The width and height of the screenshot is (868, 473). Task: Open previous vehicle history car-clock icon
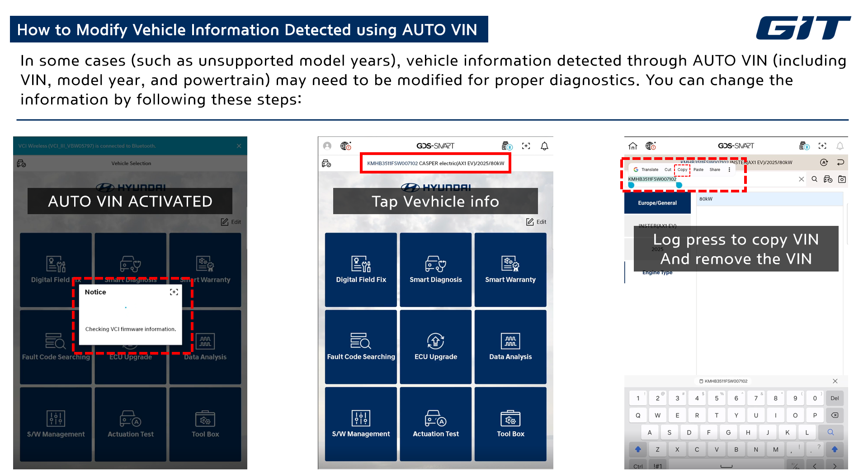coord(828,179)
